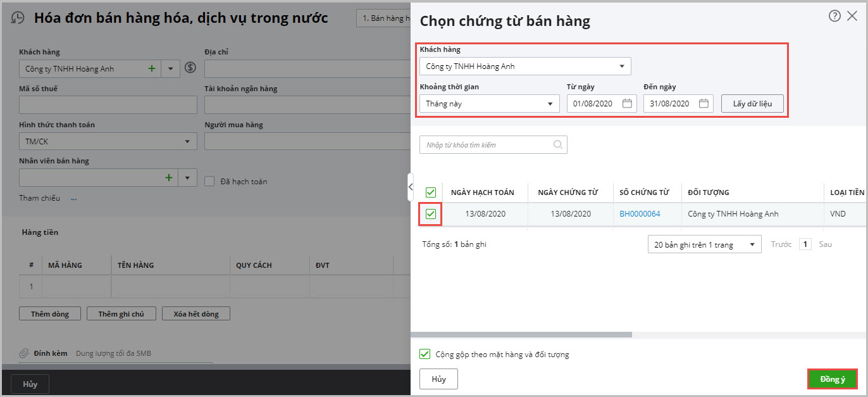Expand the Khách hàng dropdown in dialog
Image resolution: width=868 pixels, height=397 pixels.
621,66
